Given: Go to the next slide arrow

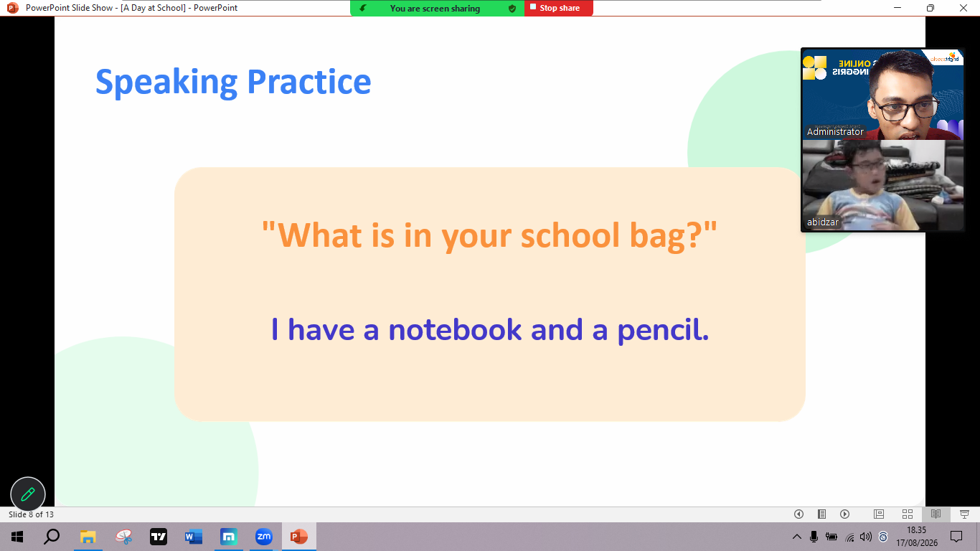Looking at the screenshot, I should tap(844, 514).
